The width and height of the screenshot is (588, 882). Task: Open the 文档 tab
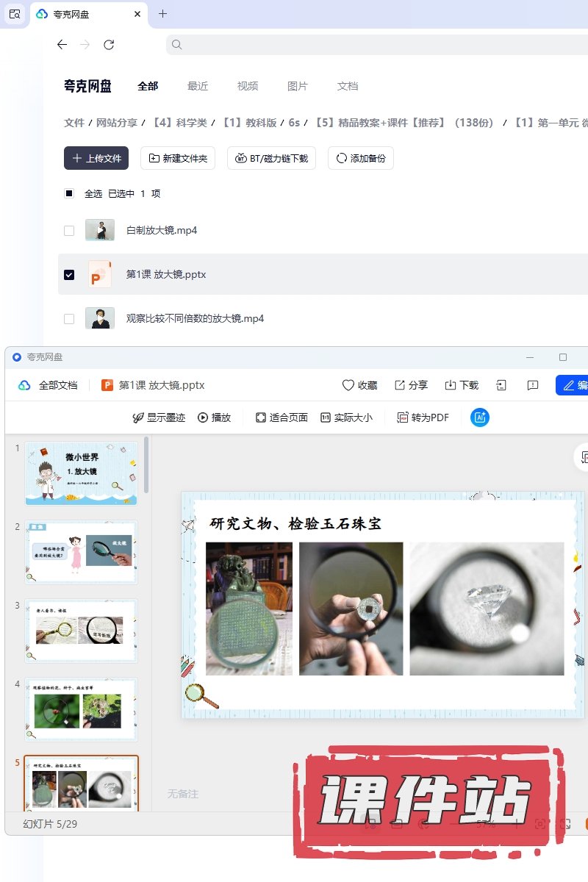pyautogui.click(x=348, y=86)
